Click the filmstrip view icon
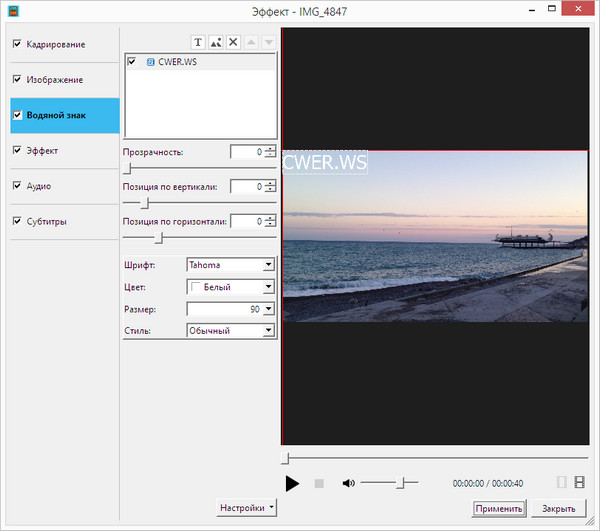This screenshot has height=531, width=600. [x=579, y=483]
